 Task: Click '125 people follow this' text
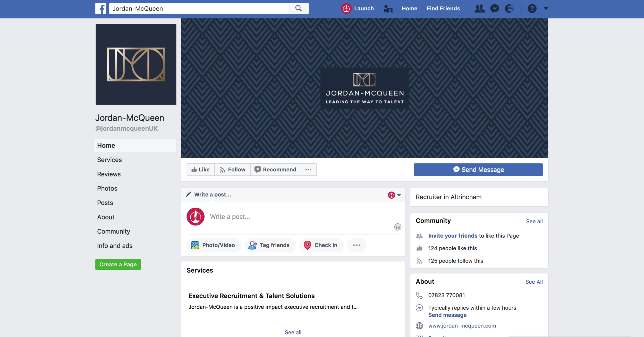pos(456,261)
